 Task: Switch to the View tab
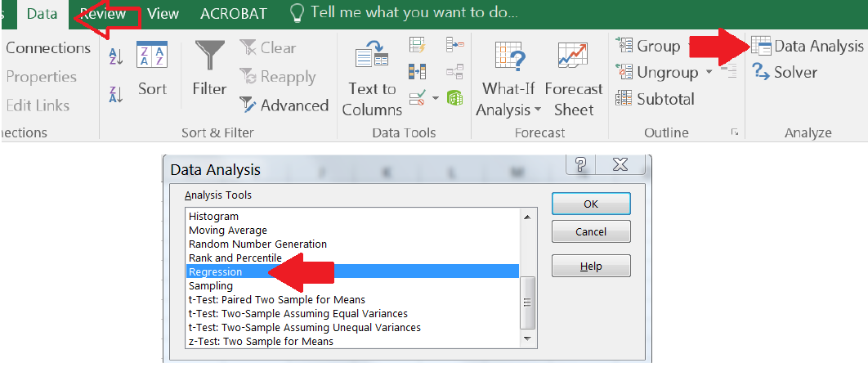163,13
